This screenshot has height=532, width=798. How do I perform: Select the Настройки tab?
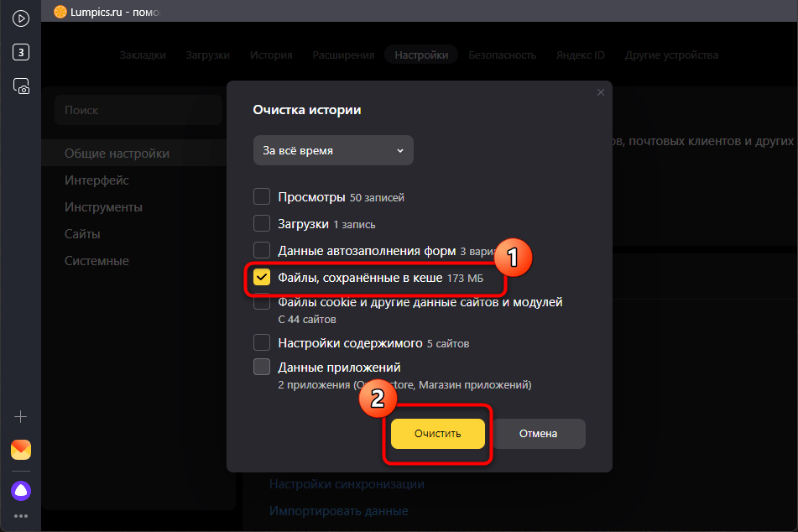(421, 55)
